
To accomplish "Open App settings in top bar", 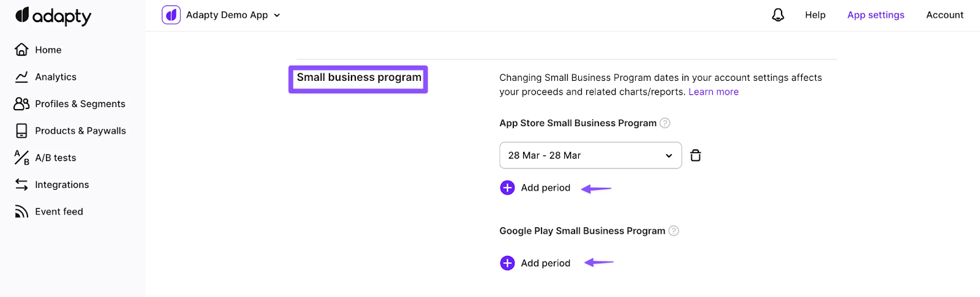I will (x=876, y=15).
